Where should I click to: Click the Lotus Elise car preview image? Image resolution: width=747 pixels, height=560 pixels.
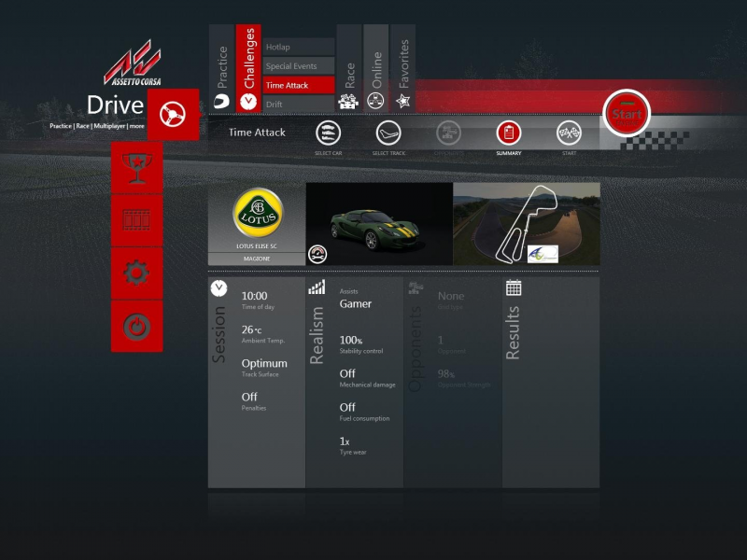379,222
